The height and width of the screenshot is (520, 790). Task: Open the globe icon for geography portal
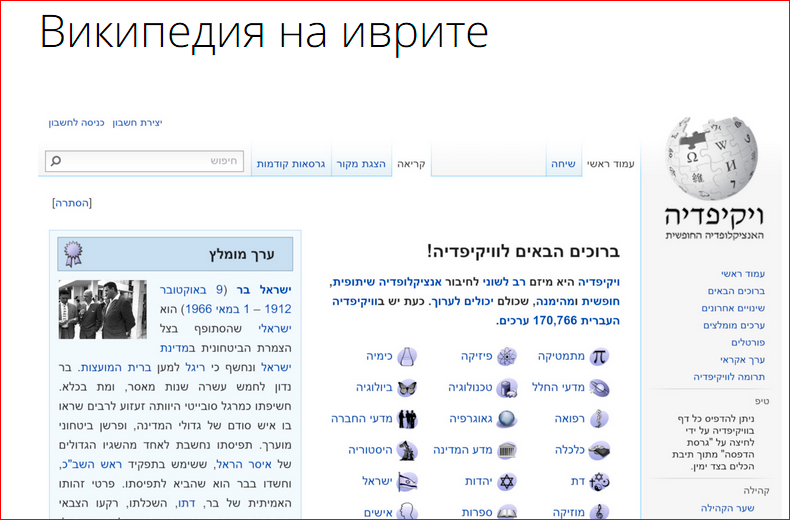pos(506,419)
